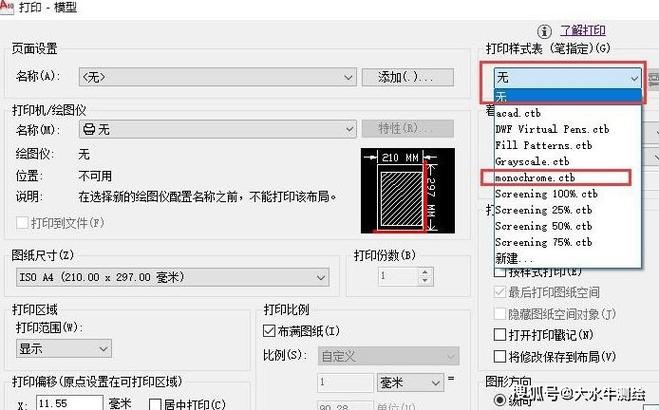Select monochrome.ctb from the style list

coord(536,177)
